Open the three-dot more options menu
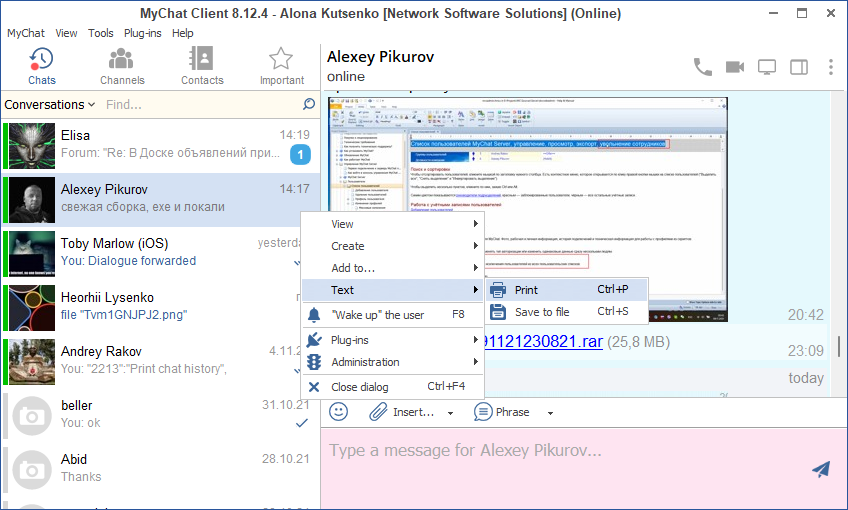848x510 pixels. coord(831,67)
